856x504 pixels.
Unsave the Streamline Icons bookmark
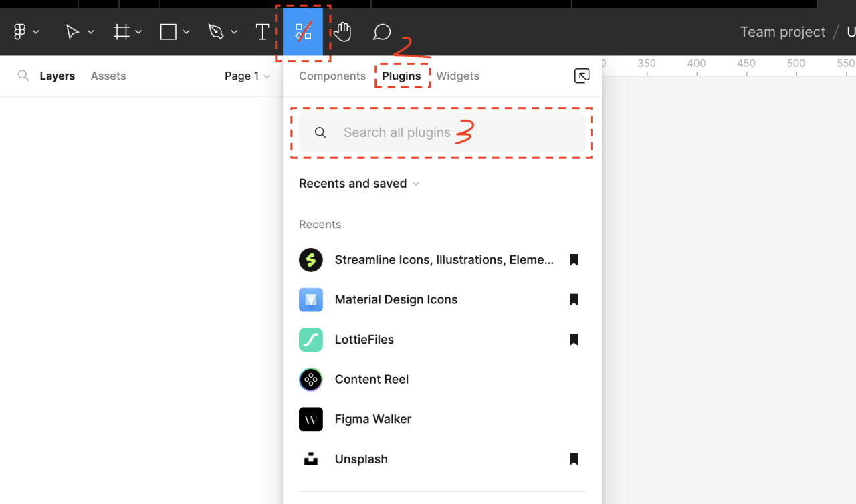pos(574,260)
